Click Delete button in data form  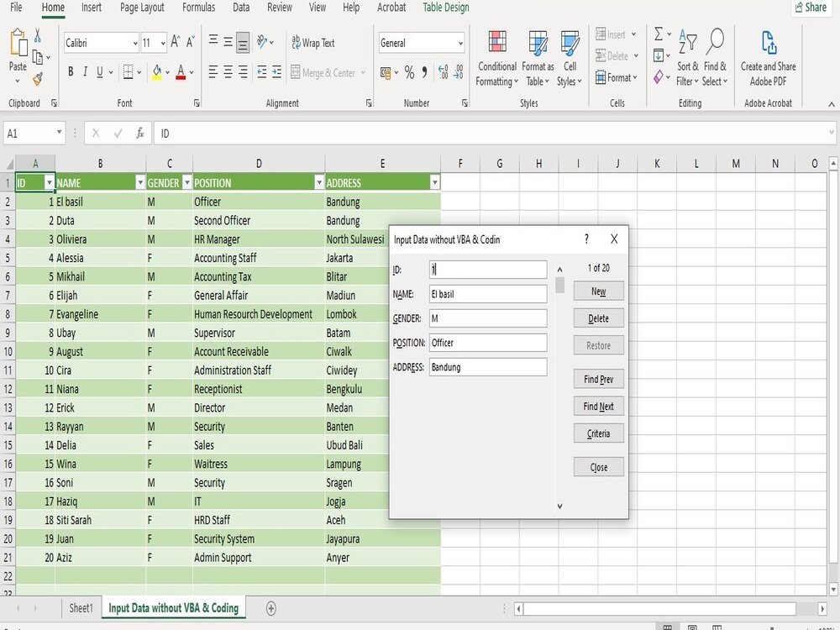(x=598, y=318)
